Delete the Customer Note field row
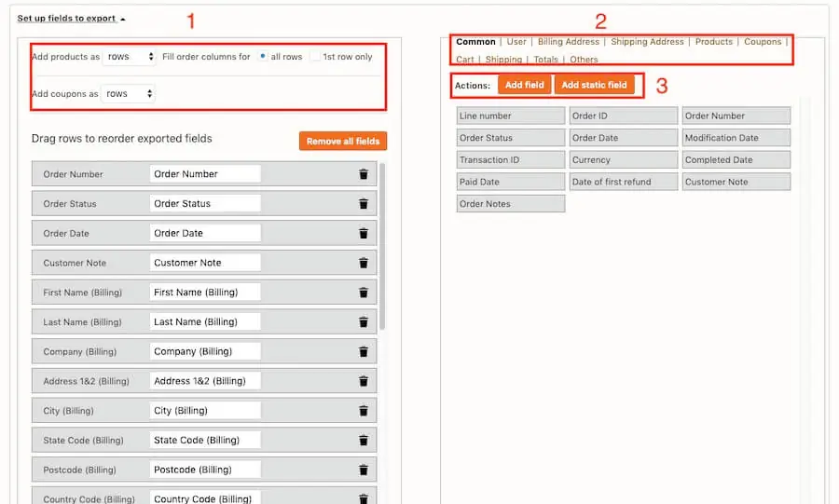This screenshot has height=504, width=839. pos(364,263)
